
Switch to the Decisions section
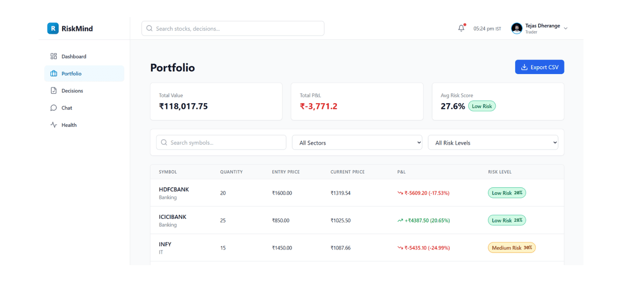[72, 90]
